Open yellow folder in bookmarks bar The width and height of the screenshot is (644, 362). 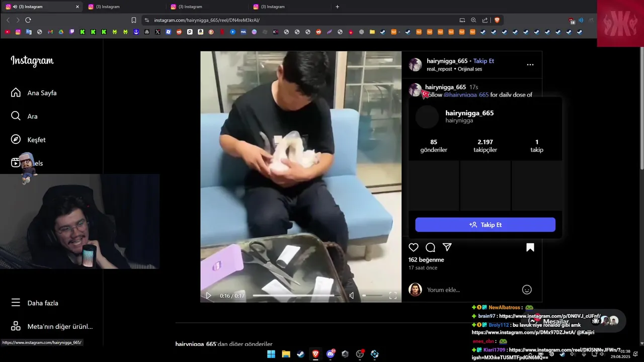(x=372, y=32)
